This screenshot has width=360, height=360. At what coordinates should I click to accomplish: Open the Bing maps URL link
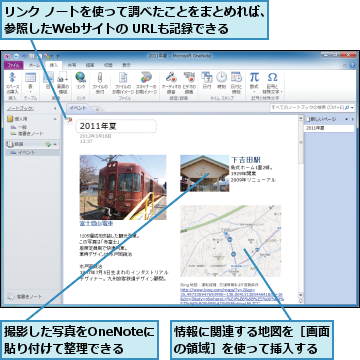pyautogui.click(x=231, y=297)
